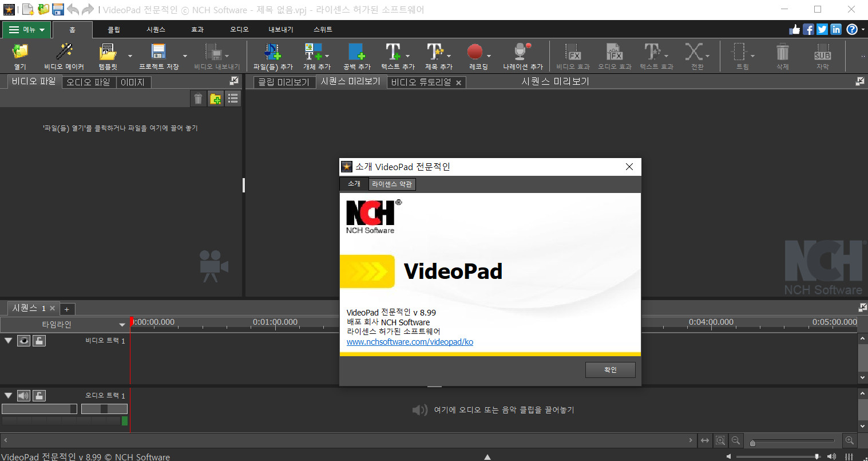The width and height of the screenshot is (868, 461).
Task: Click the zoom-to-selection magnifier icon
Action: (720, 440)
